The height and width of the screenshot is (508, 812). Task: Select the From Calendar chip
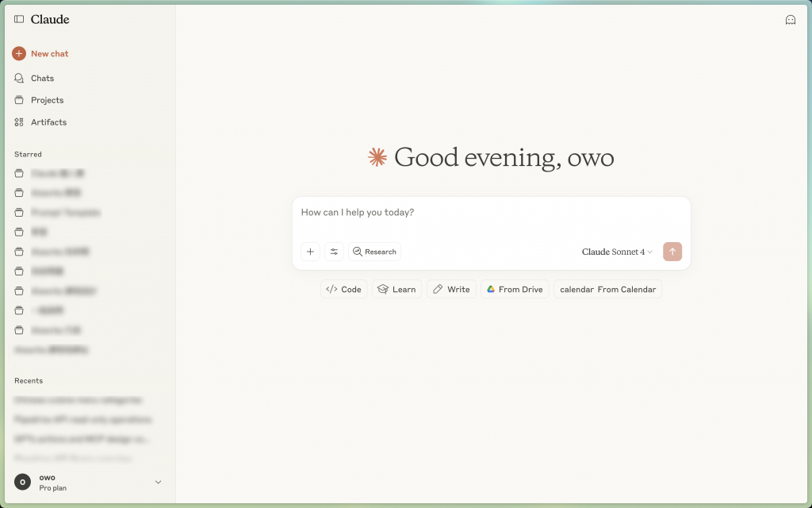pyautogui.click(x=607, y=289)
